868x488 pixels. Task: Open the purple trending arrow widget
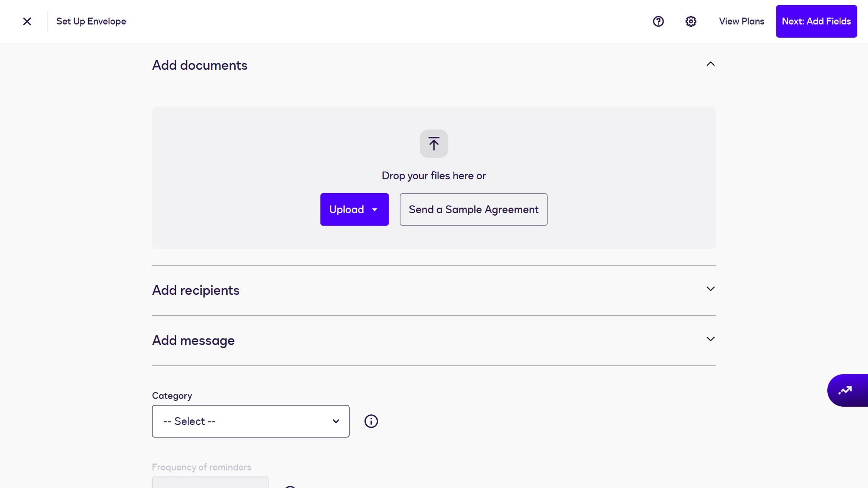[x=847, y=390]
